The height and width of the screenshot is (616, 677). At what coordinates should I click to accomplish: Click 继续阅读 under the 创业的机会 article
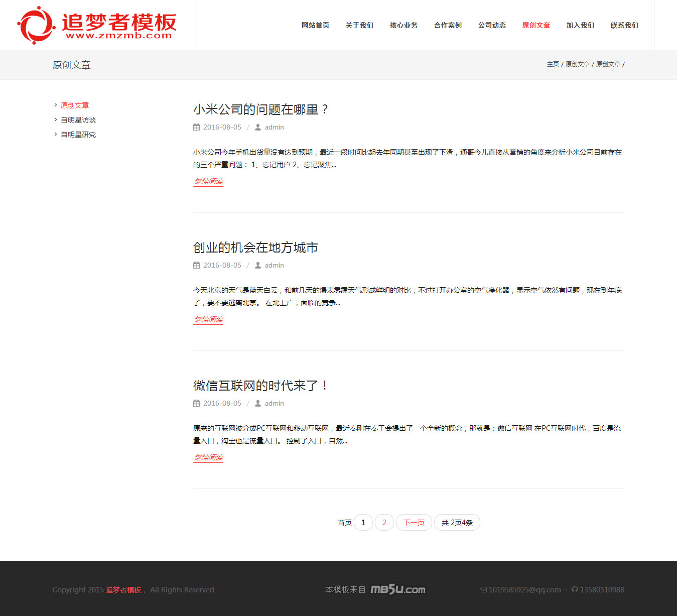point(208,319)
